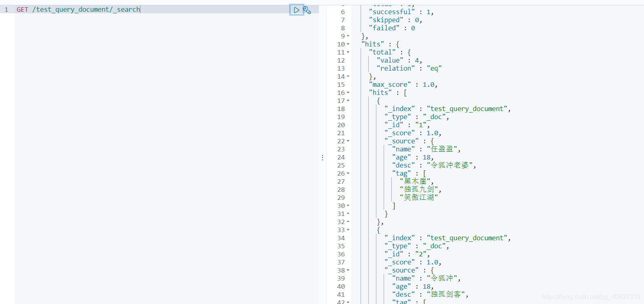Click the "relation" : "eq" line
Screen dimensions: 644x304
click(x=409, y=69)
